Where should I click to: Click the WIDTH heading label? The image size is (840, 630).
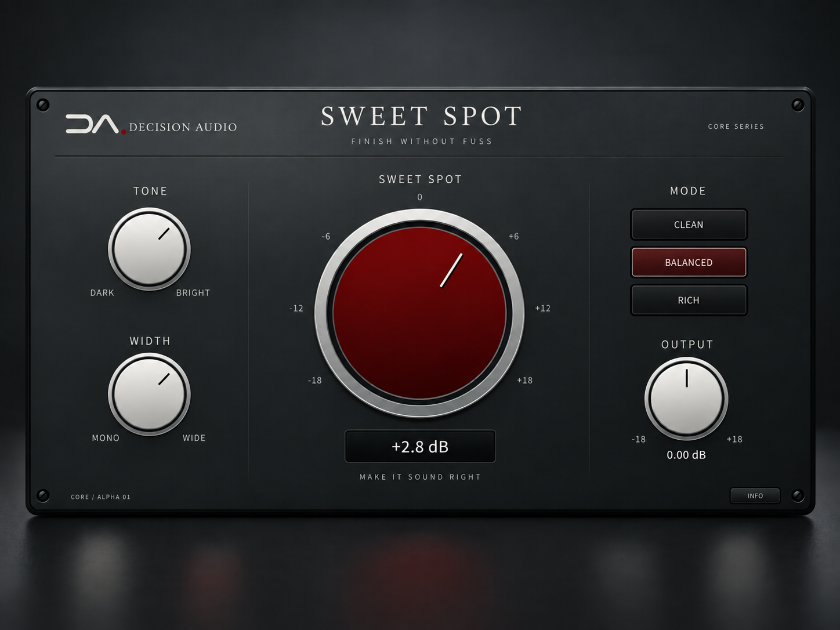click(x=150, y=341)
